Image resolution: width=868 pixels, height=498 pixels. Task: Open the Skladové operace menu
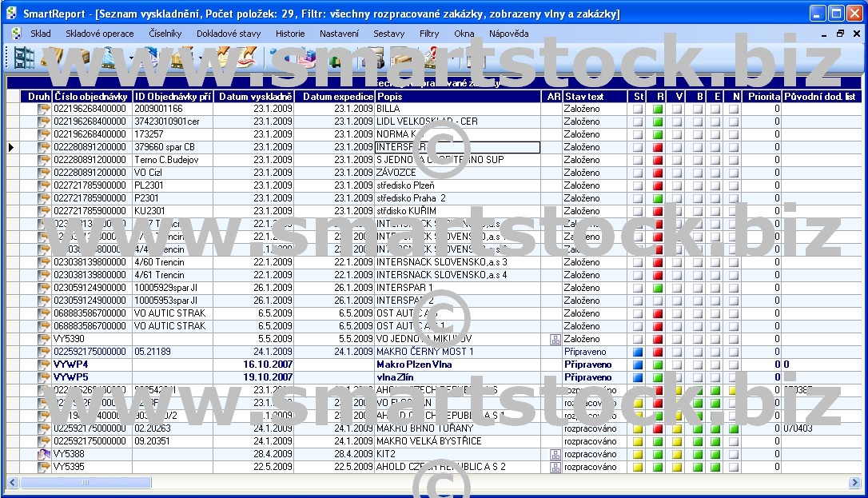pos(100,34)
